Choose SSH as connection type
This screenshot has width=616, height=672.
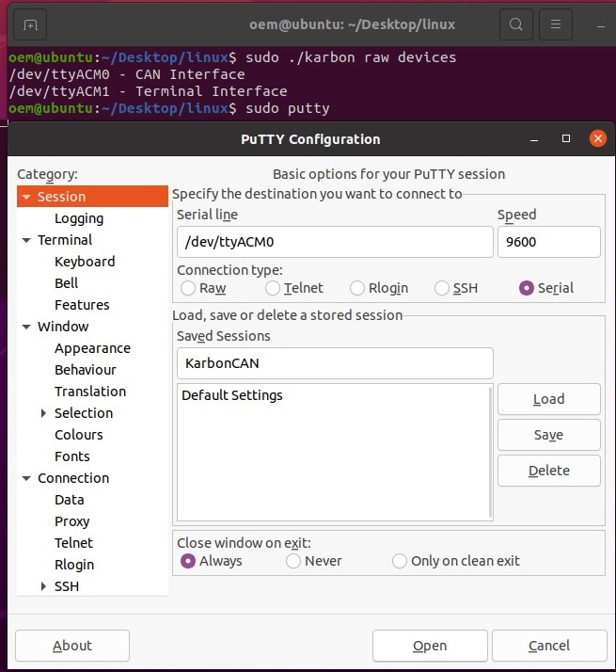click(442, 288)
